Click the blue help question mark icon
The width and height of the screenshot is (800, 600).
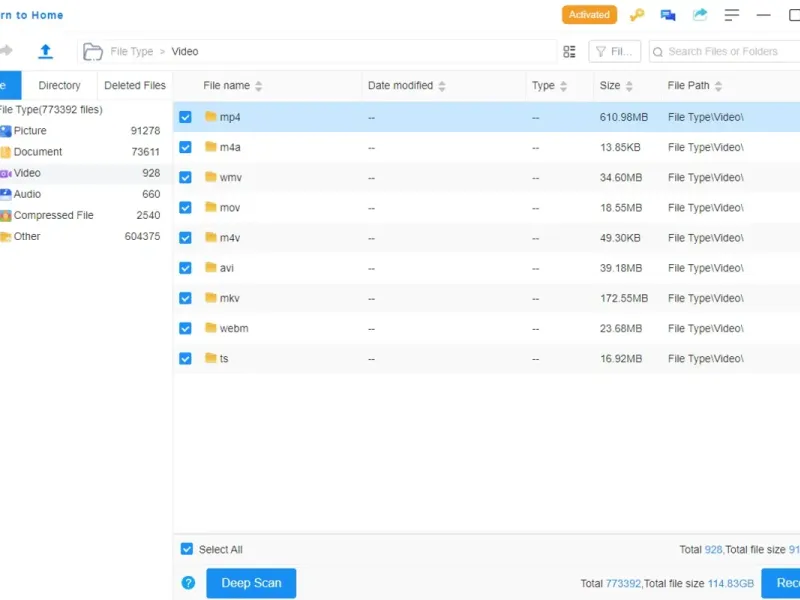[x=188, y=583]
